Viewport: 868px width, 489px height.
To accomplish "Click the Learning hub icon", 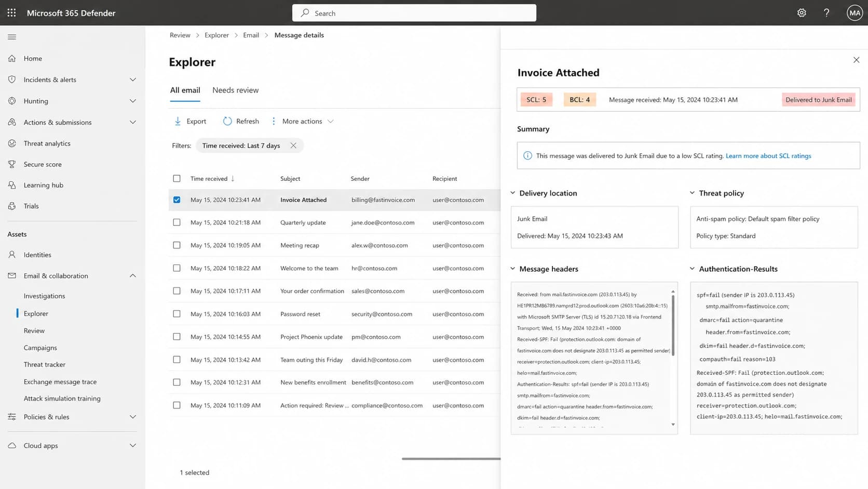I will pos(12,185).
